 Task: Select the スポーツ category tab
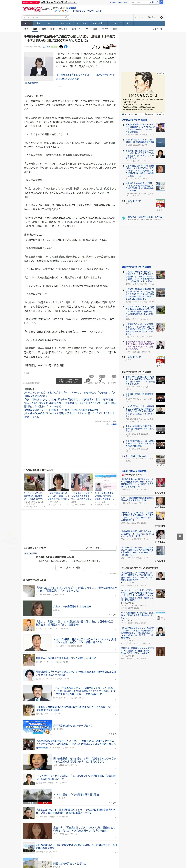click(76, 29)
